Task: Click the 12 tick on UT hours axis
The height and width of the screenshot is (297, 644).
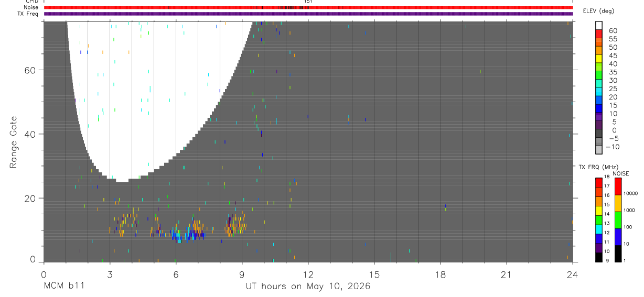Action: [308, 274]
